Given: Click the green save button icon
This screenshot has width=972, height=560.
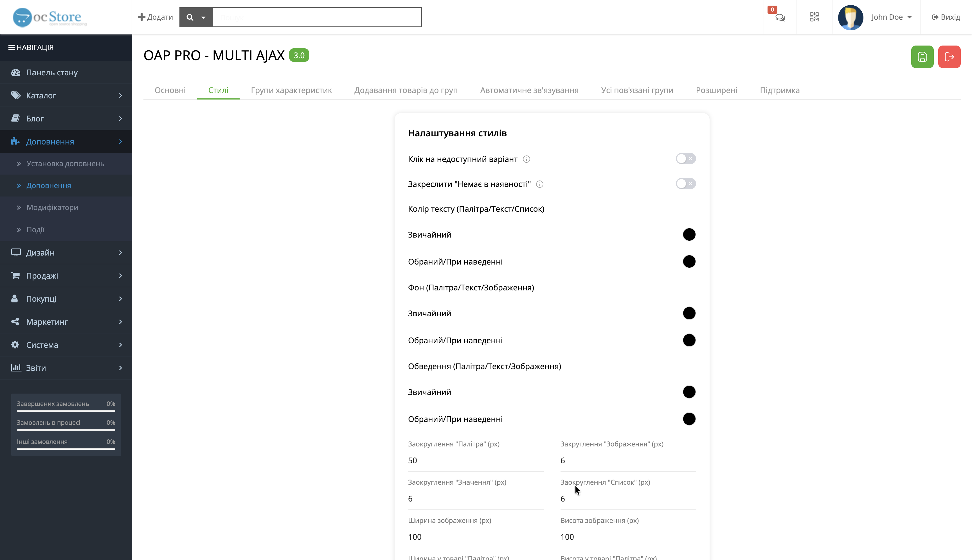Looking at the screenshot, I should (922, 57).
